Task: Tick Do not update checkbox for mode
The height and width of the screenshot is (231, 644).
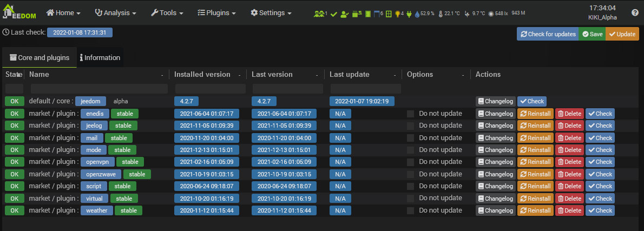Action: click(x=410, y=150)
